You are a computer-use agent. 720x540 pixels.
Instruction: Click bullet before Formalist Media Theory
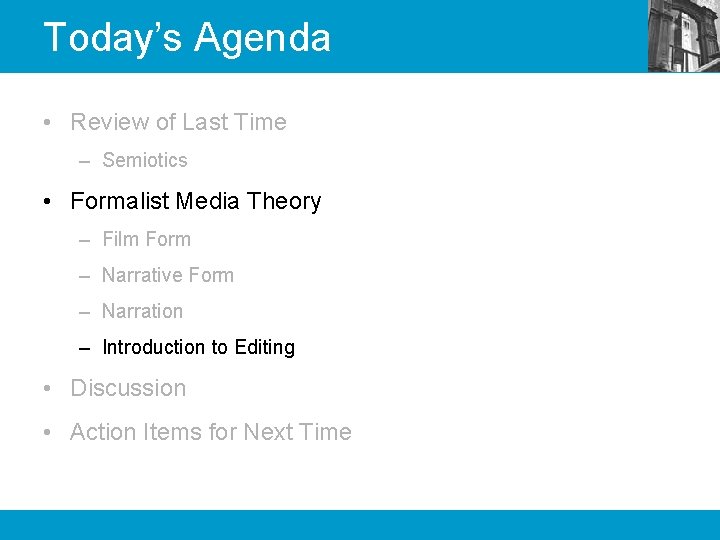47,202
